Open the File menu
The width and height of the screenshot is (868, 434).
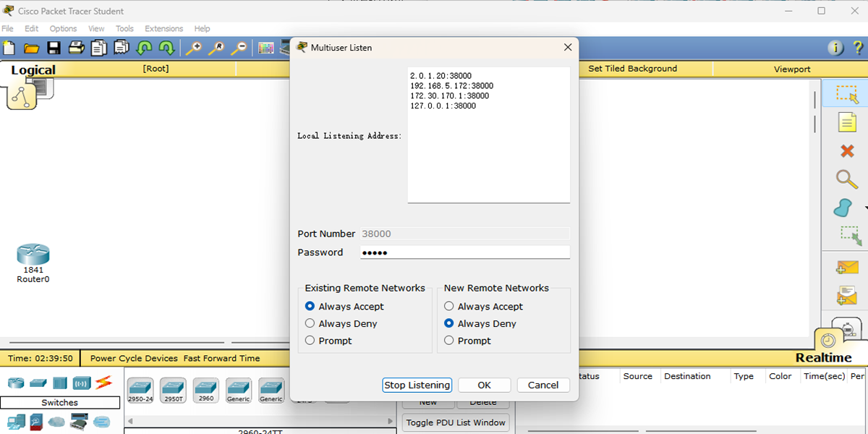8,29
